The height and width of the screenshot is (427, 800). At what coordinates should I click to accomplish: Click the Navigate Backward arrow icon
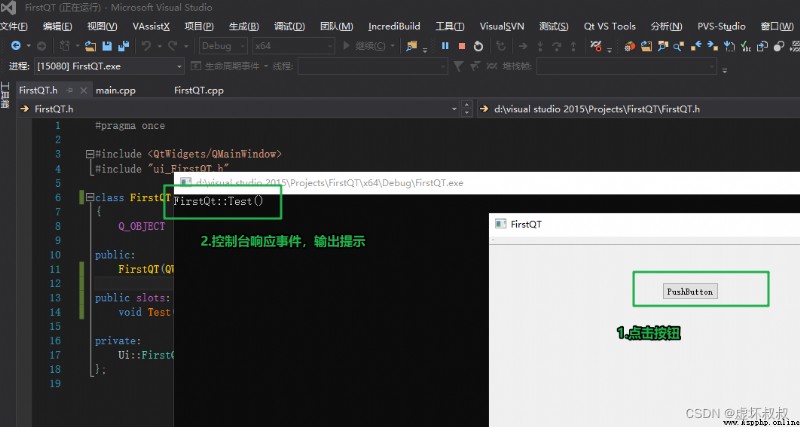coord(16,46)
